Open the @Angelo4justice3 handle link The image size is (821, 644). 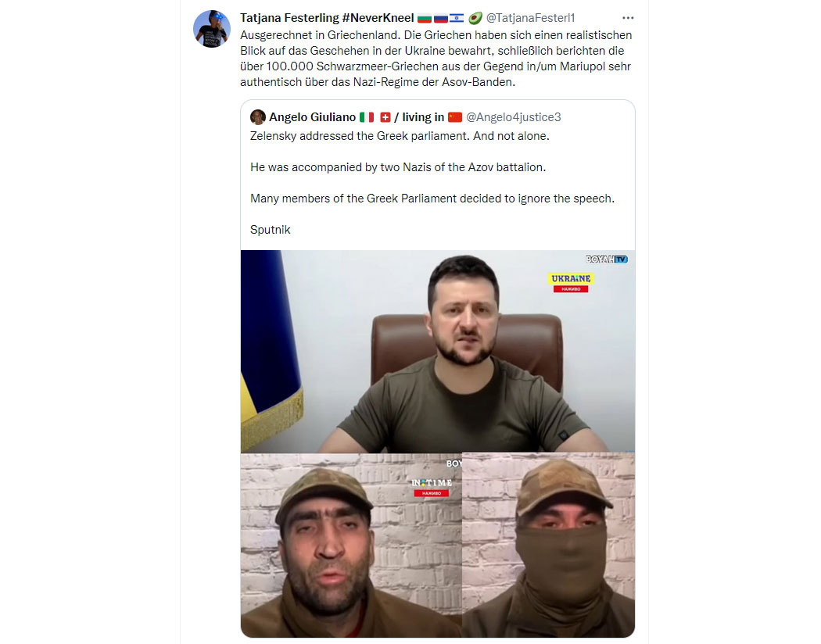(513, 117)
